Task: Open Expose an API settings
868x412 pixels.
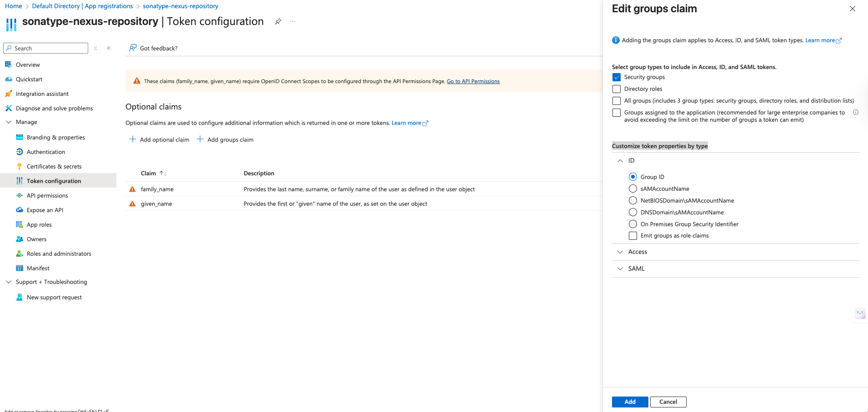Action: pos(45,210)
